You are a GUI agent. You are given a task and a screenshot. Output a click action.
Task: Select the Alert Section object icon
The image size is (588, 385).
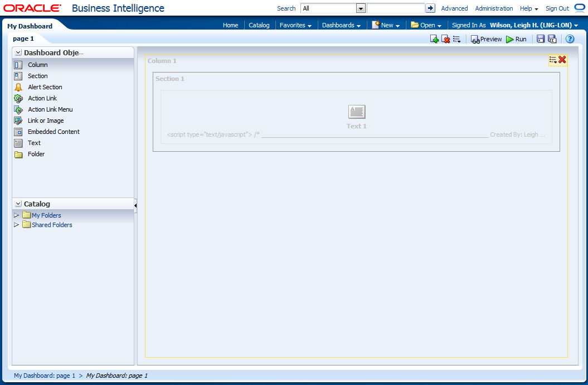(18, 87)
